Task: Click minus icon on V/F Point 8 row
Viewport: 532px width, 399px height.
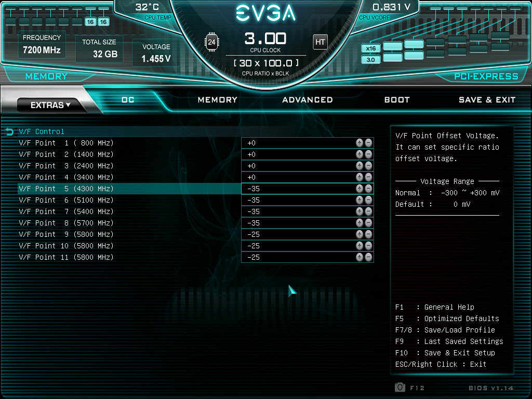Action: click(x=368, y=223)
